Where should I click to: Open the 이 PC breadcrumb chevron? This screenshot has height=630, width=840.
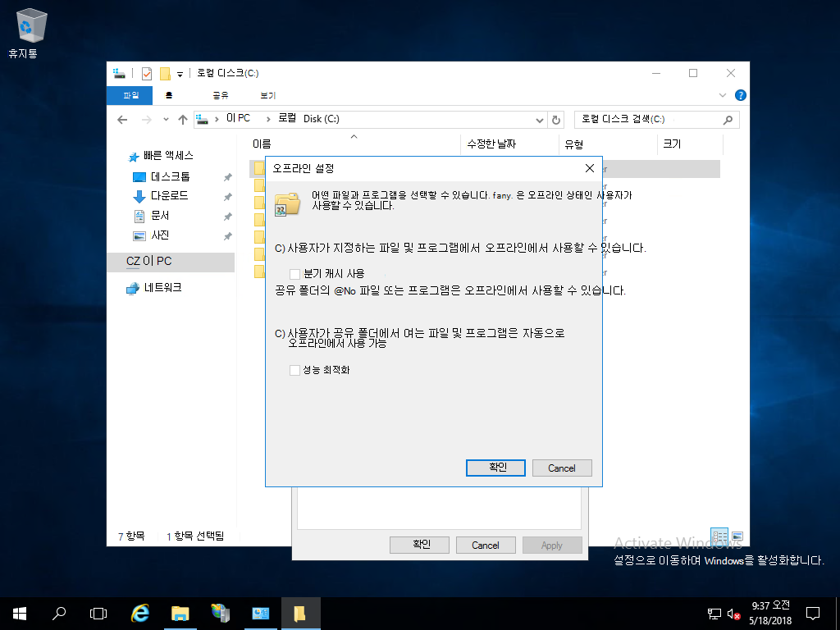267,119
